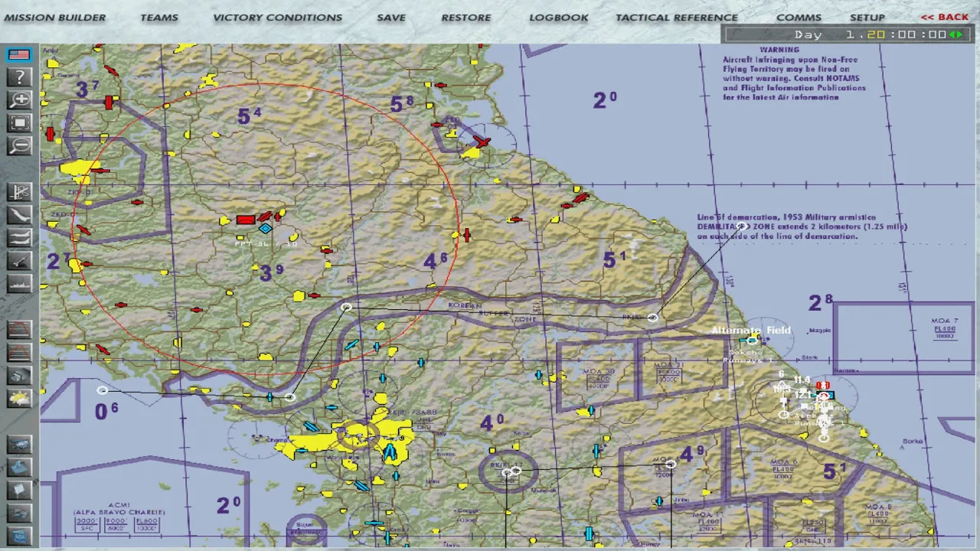Click the Alternate Field label
980x551 pixels.
click(x=751, y=331)
